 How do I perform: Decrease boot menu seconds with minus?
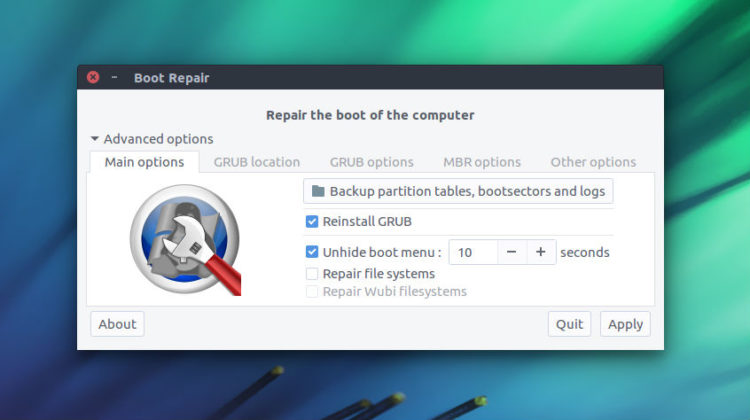512,252
